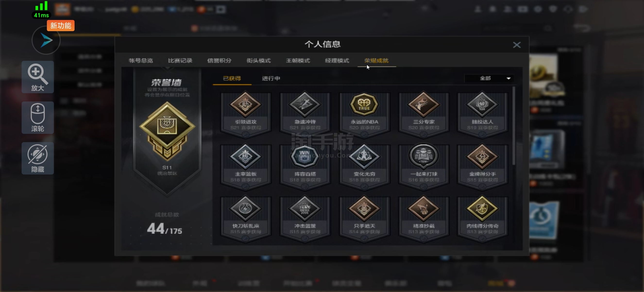
Task: Show the 进行中 achievements sub-tab
Action: [x=271, y=78]
